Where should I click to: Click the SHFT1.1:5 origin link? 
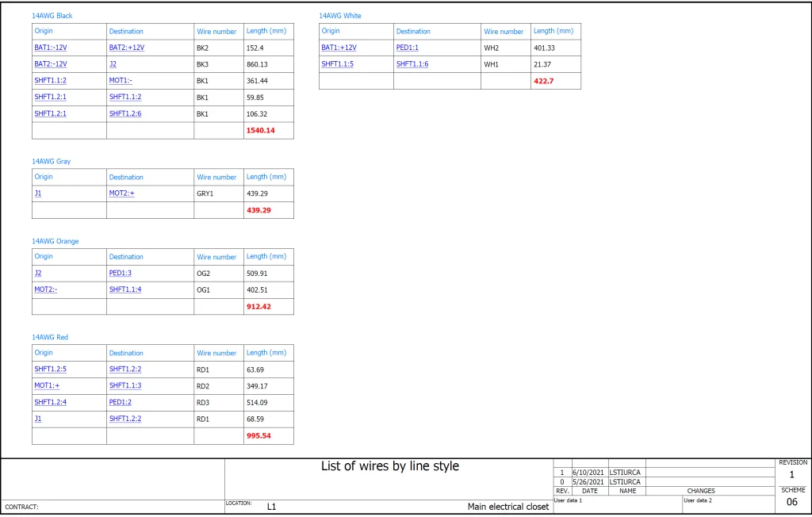click(337, 64)
